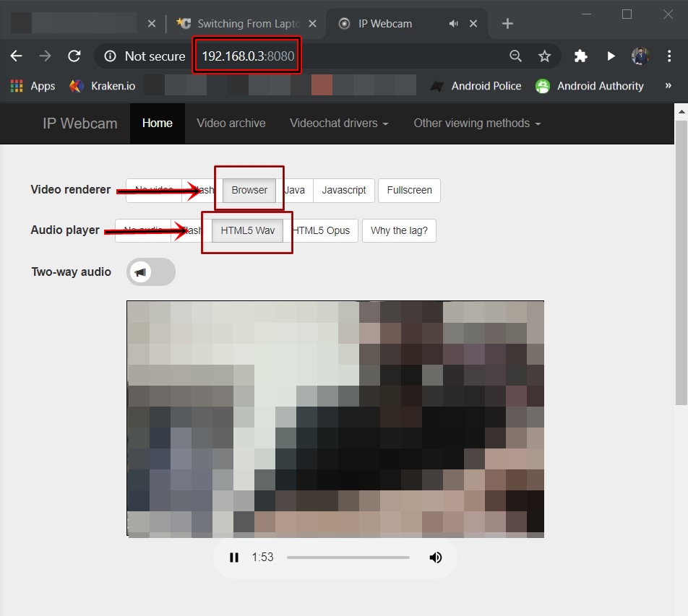The width and height of the screenshot is (688, 616).
Task: Select HTML5 Opus audio player
Action: 321,230
